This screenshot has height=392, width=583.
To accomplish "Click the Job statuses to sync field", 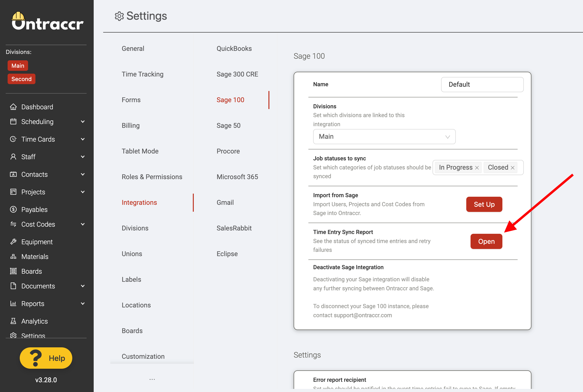I will [478, 167].
